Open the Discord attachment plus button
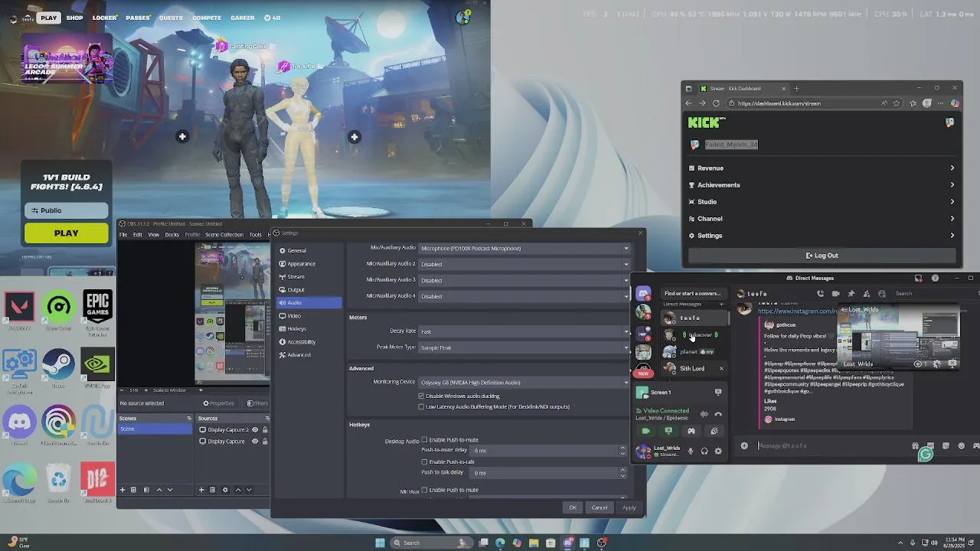Viewport: 980px width, 551px height. (x=744, y=445)
